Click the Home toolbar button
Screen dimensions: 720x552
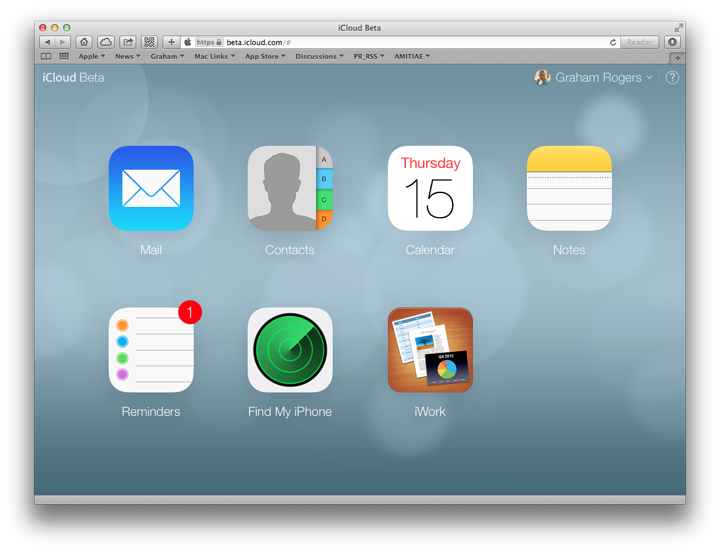click(x=84, y=42)
